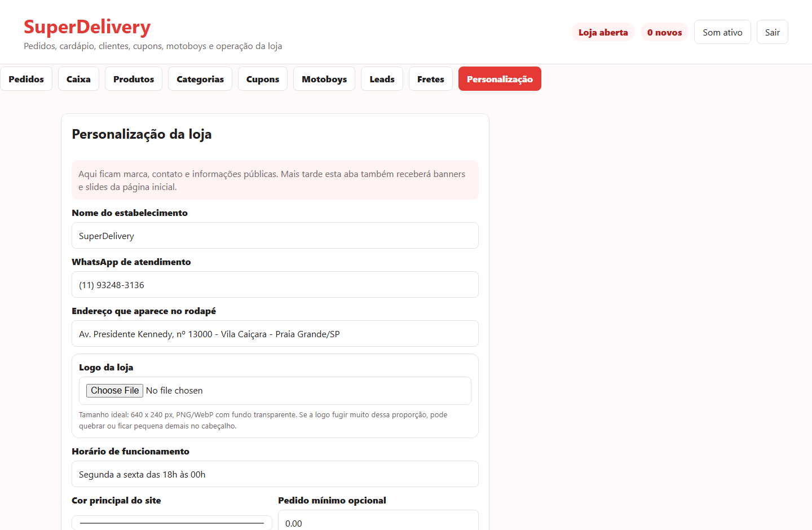Go to the Produtos tab
812x530 pixels.
point(134,79)
